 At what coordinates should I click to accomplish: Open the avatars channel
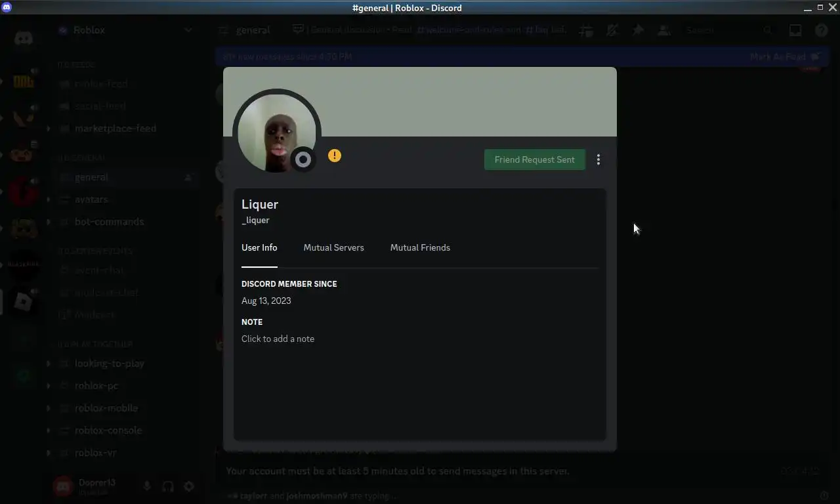(x=91, y=199)
